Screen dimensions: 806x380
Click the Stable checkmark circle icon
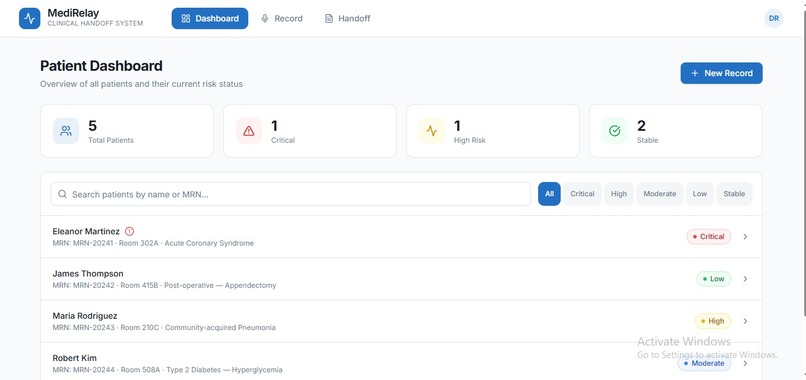[x=615, y=131]
